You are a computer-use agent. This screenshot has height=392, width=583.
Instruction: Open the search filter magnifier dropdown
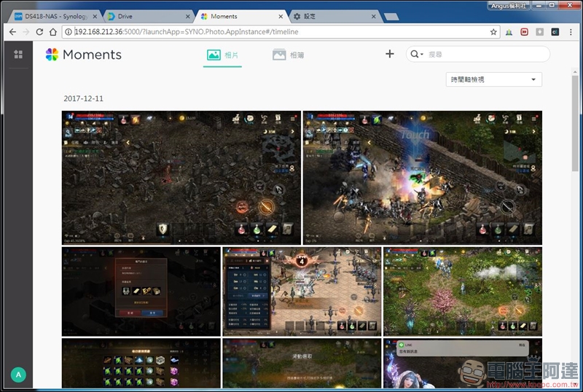point(417,55)
